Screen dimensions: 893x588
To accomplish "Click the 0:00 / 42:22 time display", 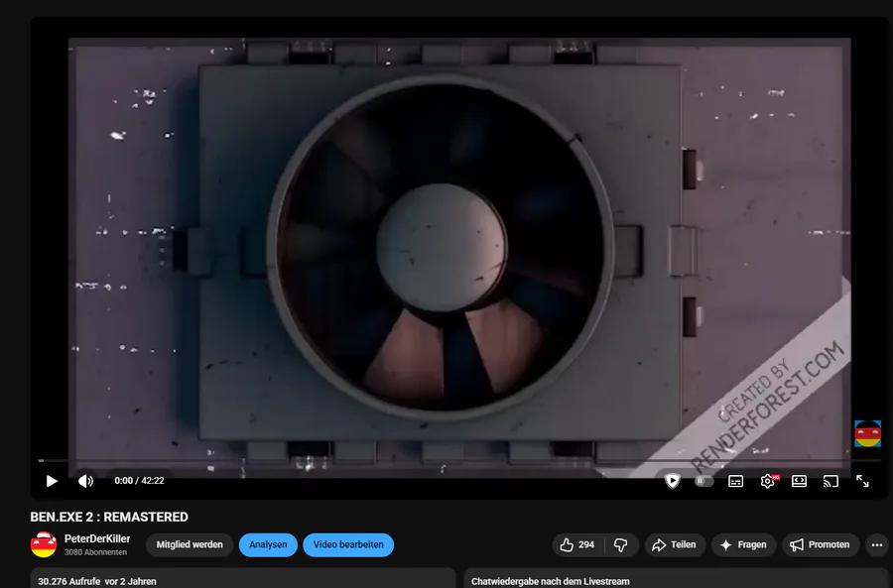I will point(139,481).
